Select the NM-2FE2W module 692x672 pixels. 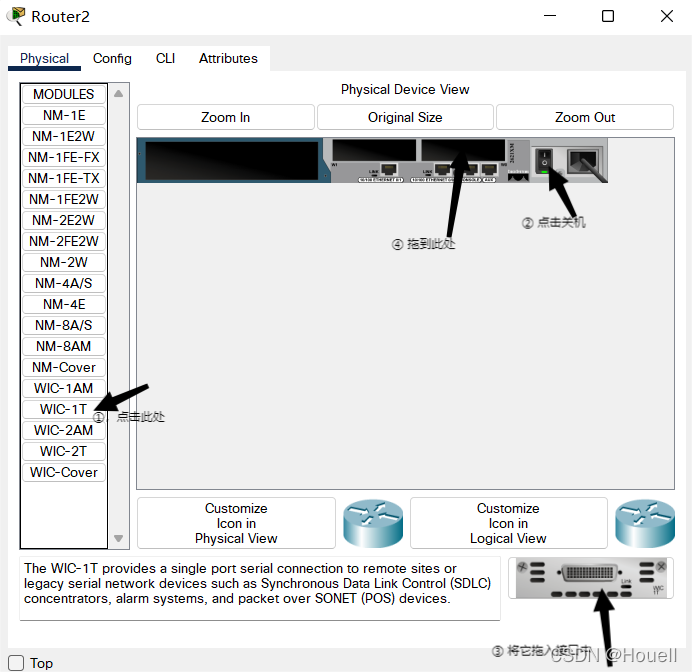(x=64, y=241)
